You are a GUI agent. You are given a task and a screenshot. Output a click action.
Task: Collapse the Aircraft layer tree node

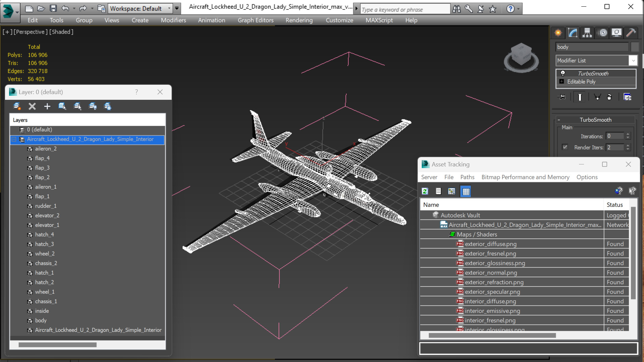(x=14, y=139)
